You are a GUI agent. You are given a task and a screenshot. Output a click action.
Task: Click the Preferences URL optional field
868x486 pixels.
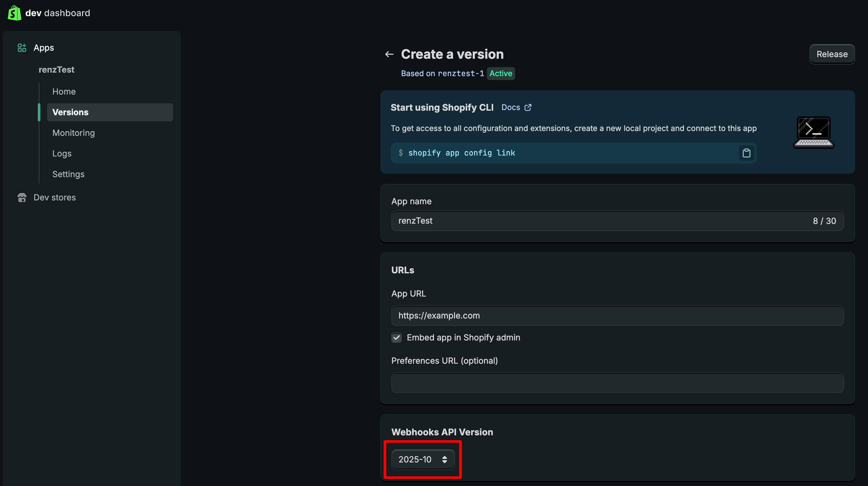pyautogui.click(x=617, y=383)
